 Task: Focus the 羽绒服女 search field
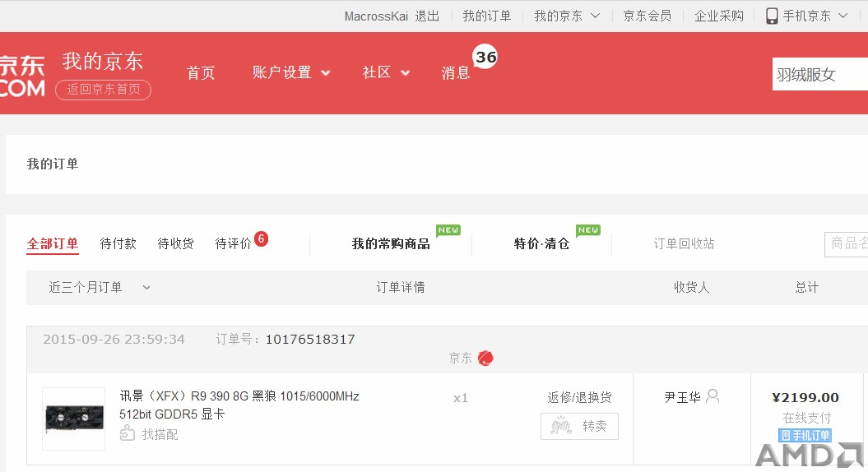tap(819, 74)
